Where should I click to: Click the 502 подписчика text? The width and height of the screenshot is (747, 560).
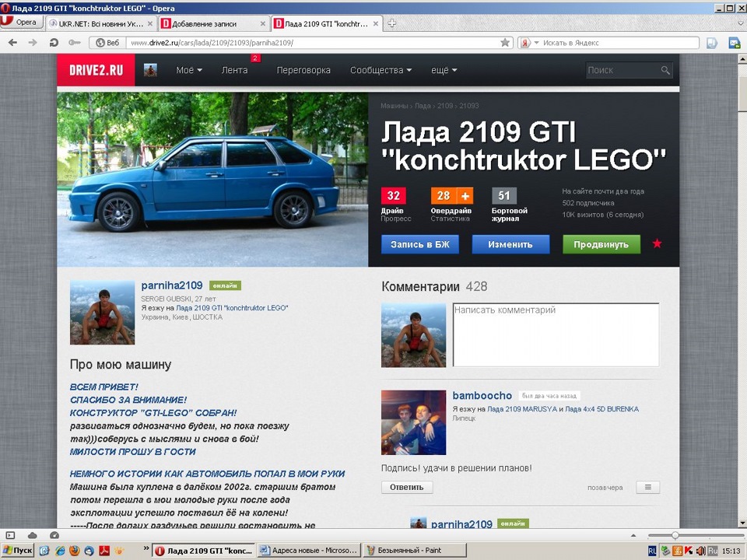588,203
